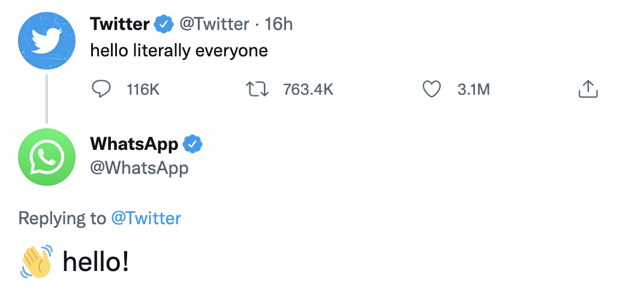This screenshot has height=295, width=644.
Task: Click WhatsApp's blue verified badge
Action: pyautogui.click(x=192, y=145)
